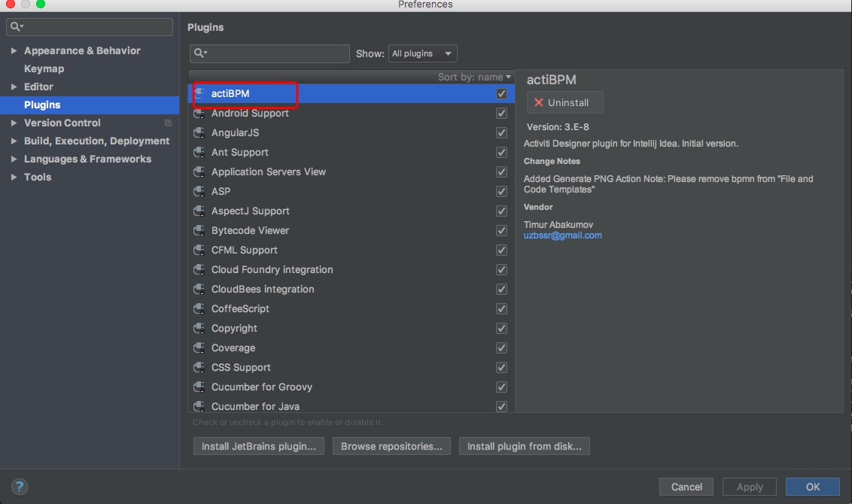The width and height of the screenshot is (852, 504).
Task: Click the CSS Support plugin icon
Action: tap(199, 367)
